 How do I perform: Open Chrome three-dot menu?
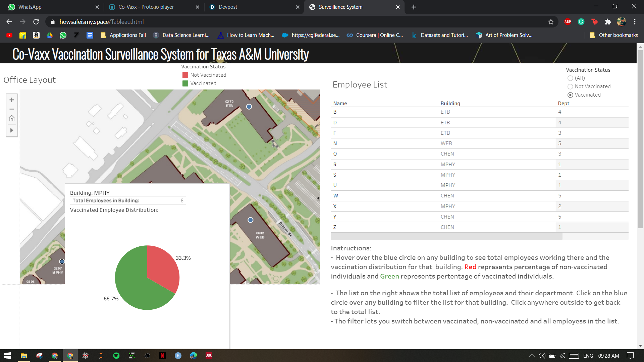635,22
